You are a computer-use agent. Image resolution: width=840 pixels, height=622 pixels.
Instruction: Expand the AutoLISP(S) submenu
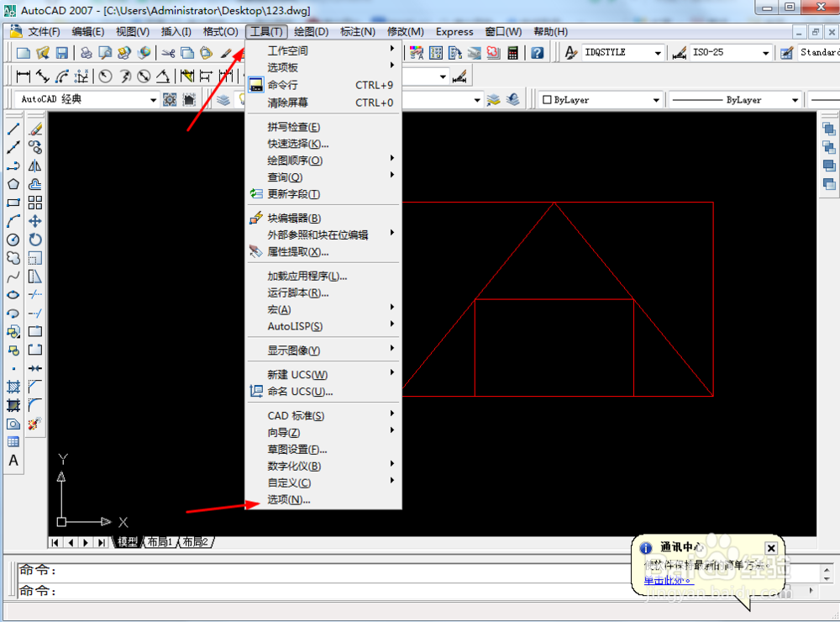323,326
